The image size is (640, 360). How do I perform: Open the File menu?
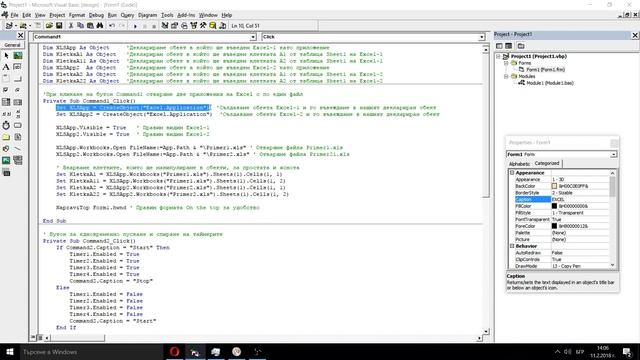point(14,15)
